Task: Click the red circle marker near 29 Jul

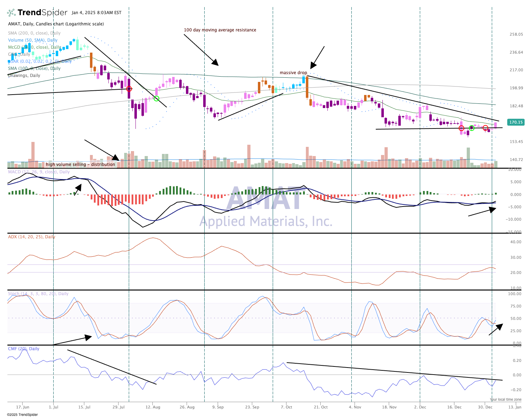Action: coord(129,89)
